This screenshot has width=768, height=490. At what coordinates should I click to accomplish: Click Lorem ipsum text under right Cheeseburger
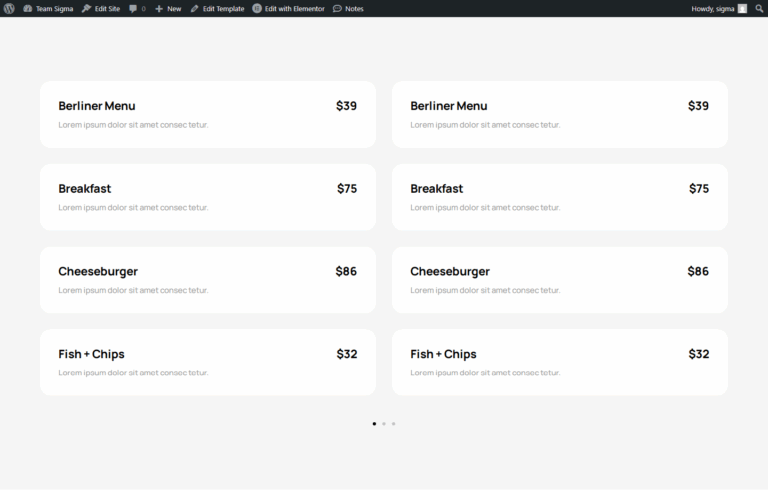(485, 291)
